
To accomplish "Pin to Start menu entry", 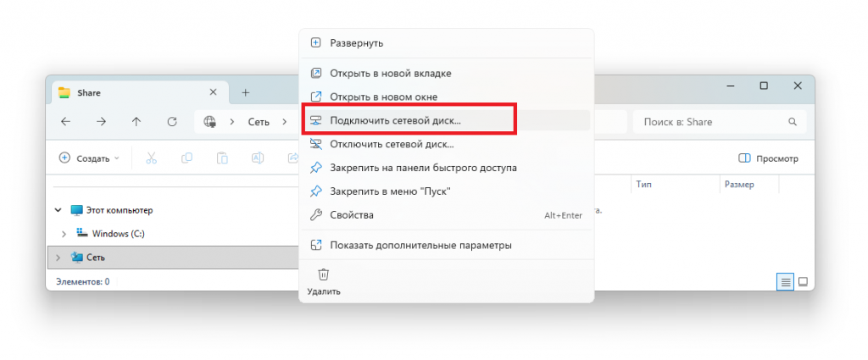I will click(x=446, y=191).
